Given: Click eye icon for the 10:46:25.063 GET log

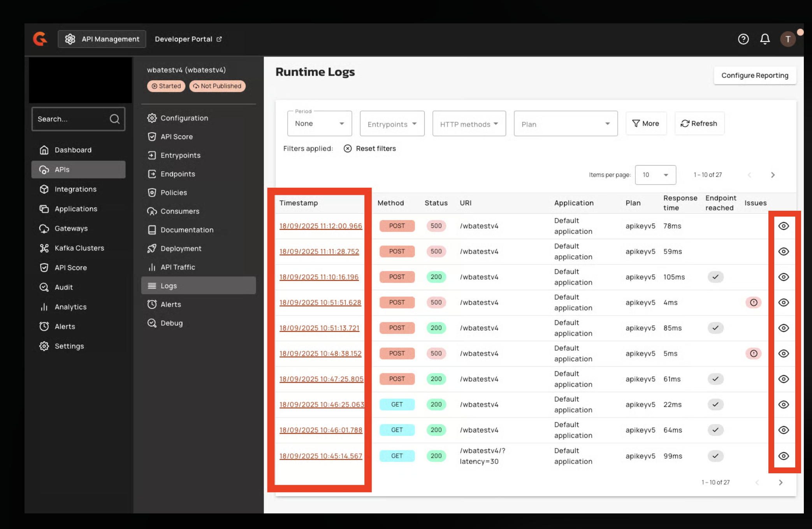Looking at the screenshot, I should pyautogui.click(x=783, y=404).
